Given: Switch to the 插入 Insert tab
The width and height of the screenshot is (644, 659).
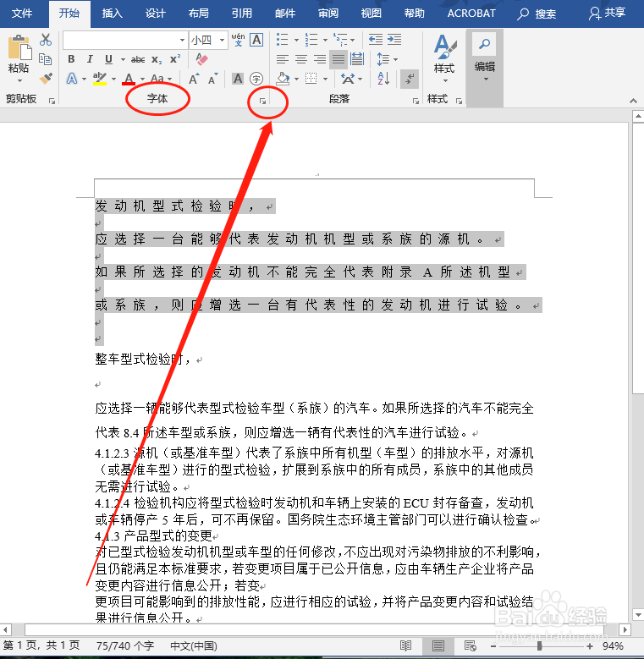Looking at the screenshot, I should coord(113,14).
